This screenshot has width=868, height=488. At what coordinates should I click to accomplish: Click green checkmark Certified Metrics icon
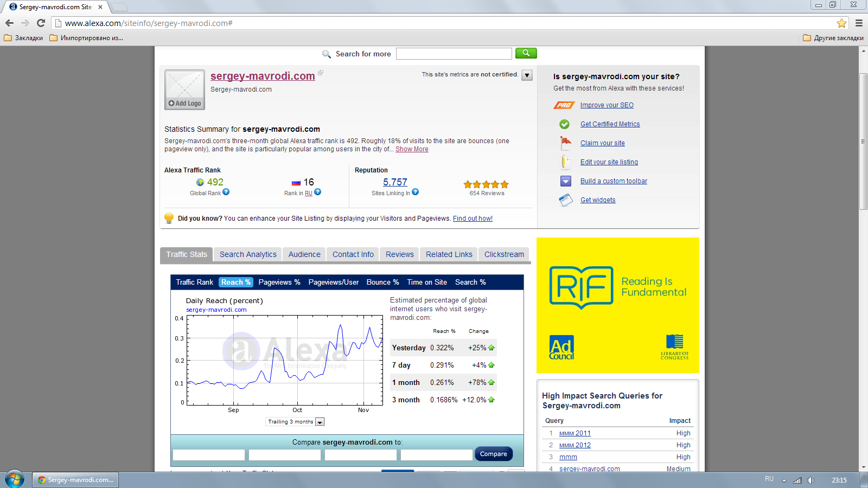tap(565, 124)
